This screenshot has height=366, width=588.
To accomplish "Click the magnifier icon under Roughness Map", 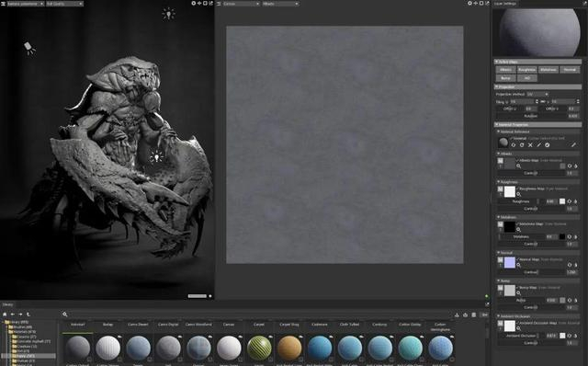I will (518, 194).
